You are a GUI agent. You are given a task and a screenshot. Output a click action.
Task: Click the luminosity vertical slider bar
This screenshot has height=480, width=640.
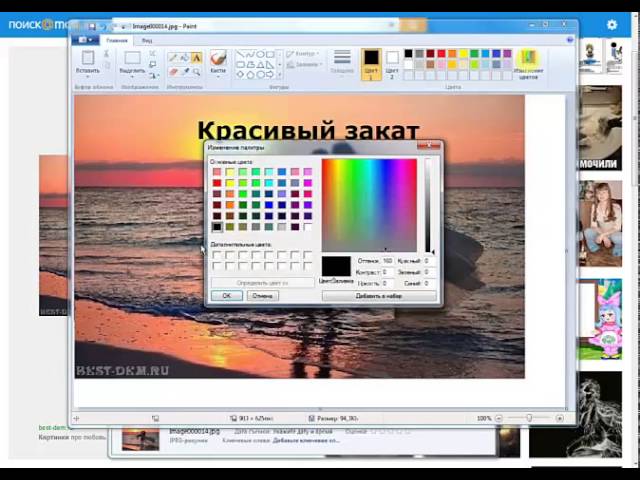point(427,205)
